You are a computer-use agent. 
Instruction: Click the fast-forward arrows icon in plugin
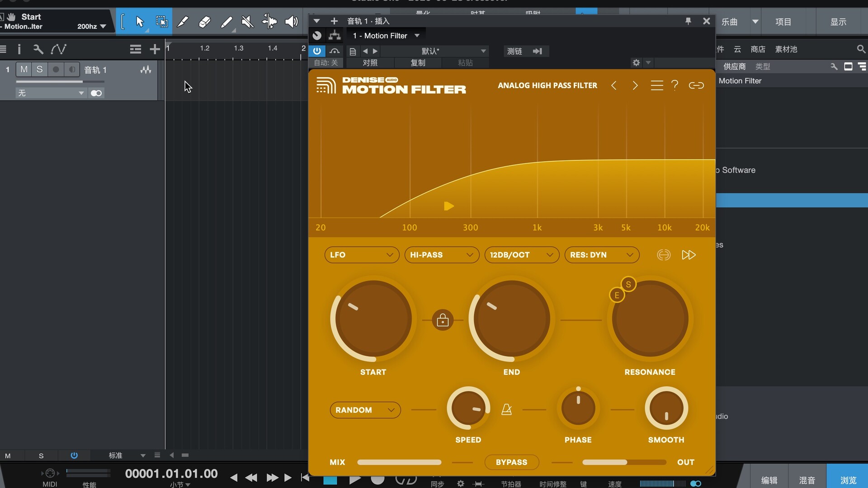tap(688, 255)
